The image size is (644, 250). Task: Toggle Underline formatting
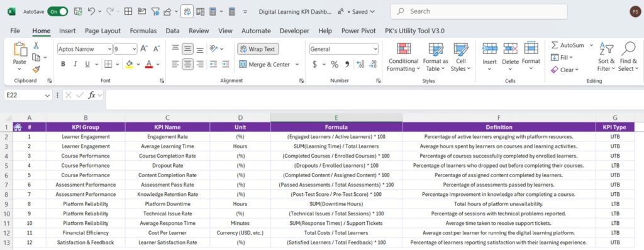click(87, 64)
